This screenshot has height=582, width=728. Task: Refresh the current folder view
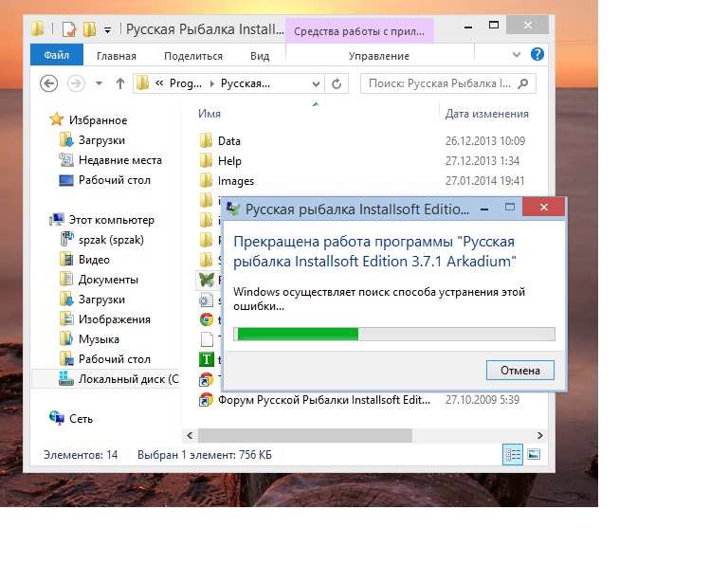pos(337,83)
